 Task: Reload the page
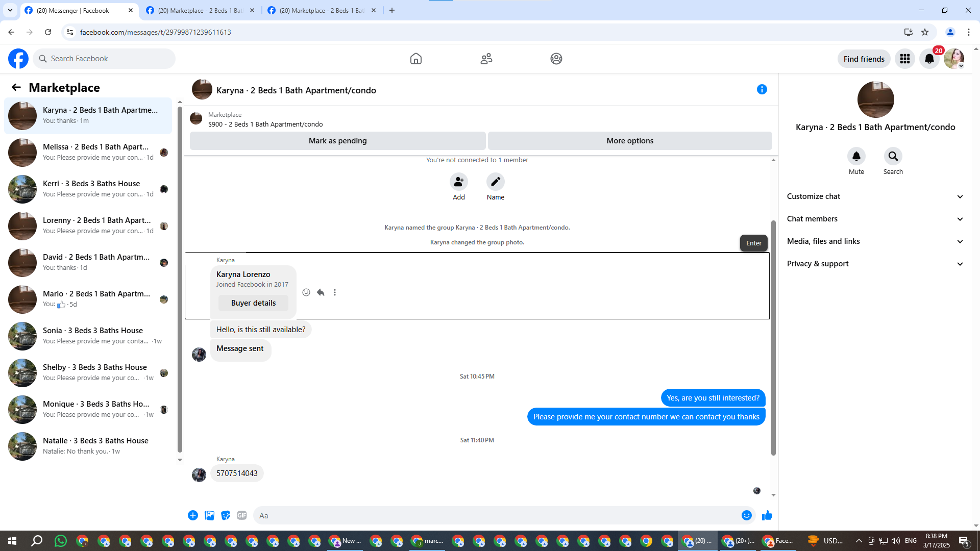click(48, 32)
